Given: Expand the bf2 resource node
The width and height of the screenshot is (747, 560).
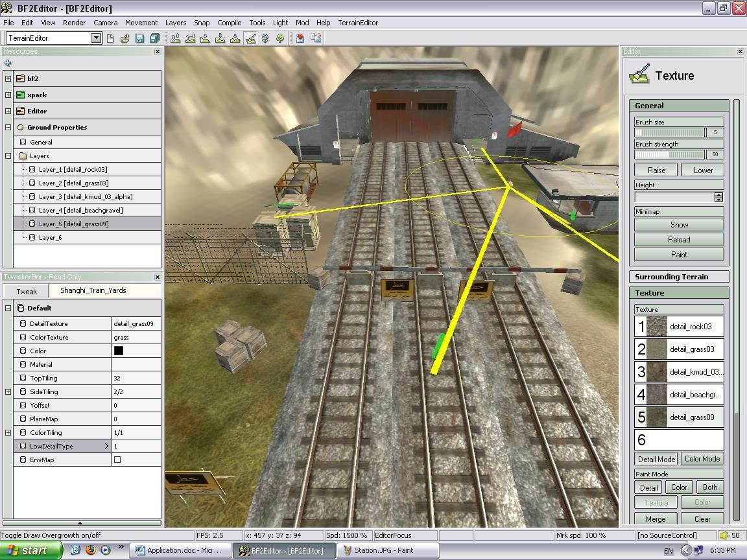Looking at the screenshot, I should point(8,78).
